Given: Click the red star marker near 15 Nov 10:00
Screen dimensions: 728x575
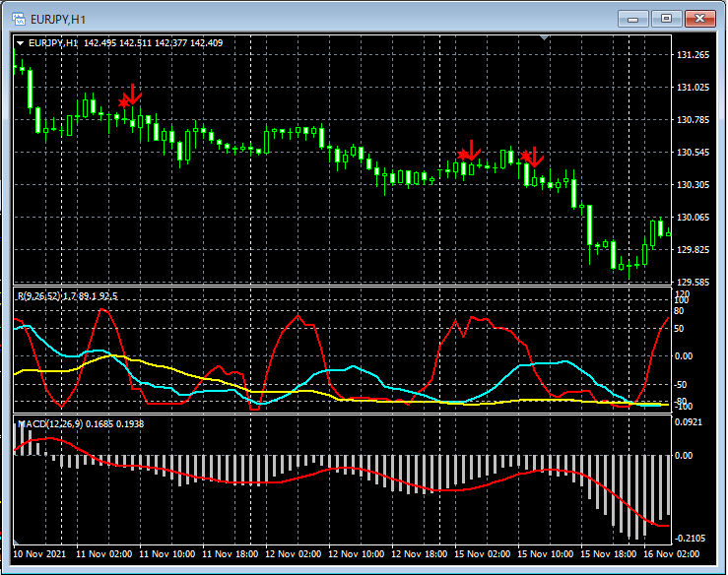Looking at the screenshot, I should click(x=526, y=157).
